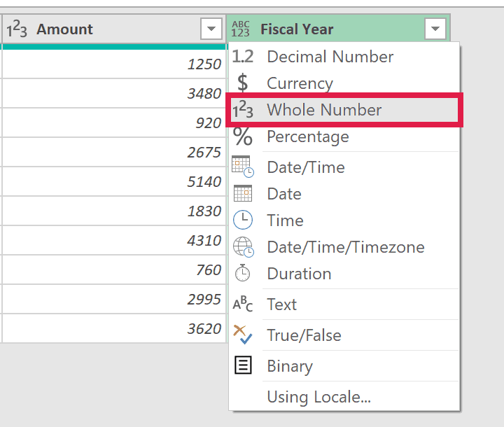This screenshot has width=504, height=427.
Task: Click the dollar sign Currency icon
Action: coord(243,83)
